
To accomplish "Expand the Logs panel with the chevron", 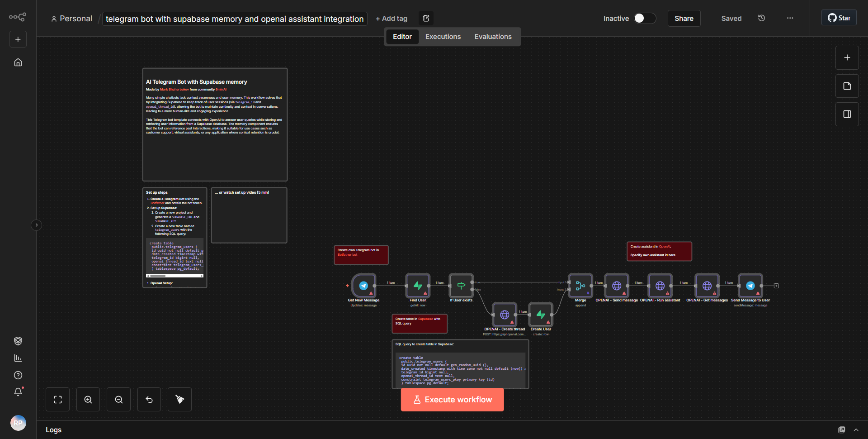I will pos(856,430).
